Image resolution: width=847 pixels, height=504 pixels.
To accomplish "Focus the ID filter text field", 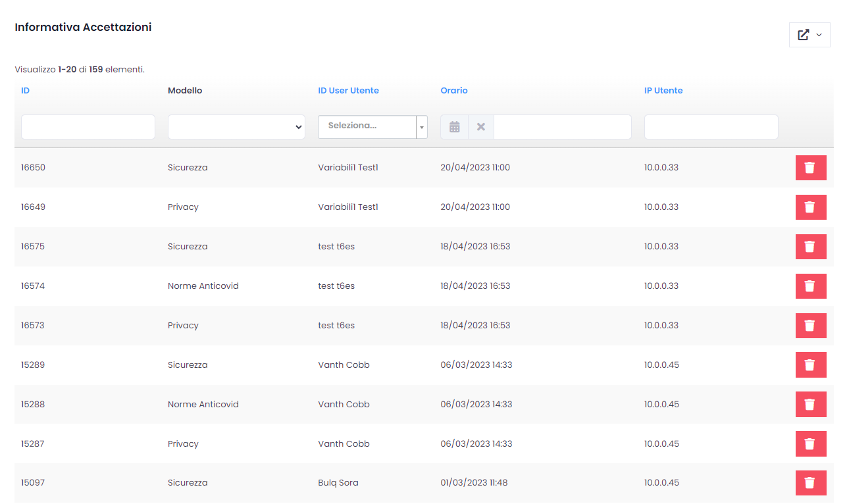I will [88, 127].
